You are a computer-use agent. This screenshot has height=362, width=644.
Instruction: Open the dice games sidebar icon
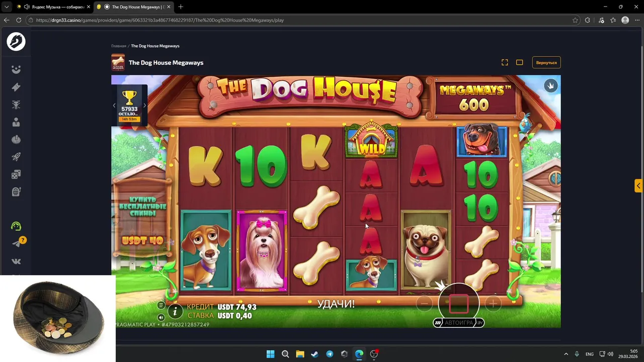(x=16, y=174)
